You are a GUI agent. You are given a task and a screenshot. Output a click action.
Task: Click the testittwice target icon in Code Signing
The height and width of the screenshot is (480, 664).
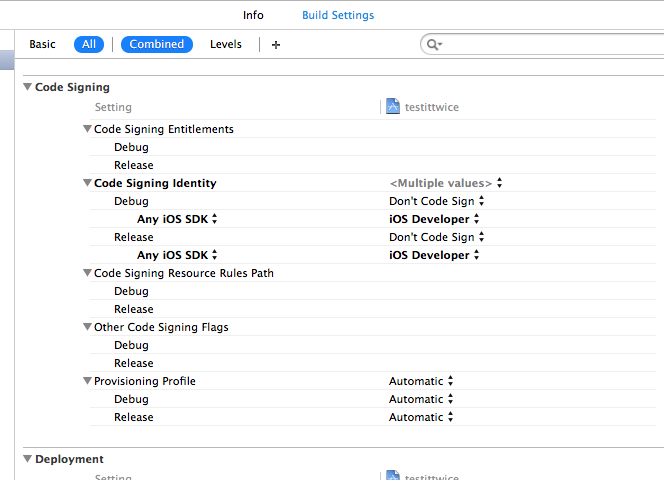click(393, 107)
